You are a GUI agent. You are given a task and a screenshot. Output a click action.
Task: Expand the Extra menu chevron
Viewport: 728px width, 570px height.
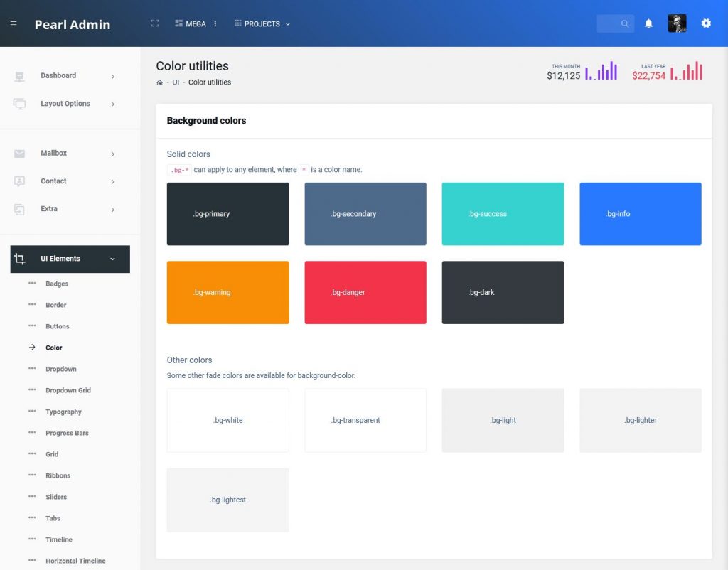coord(113,210)
